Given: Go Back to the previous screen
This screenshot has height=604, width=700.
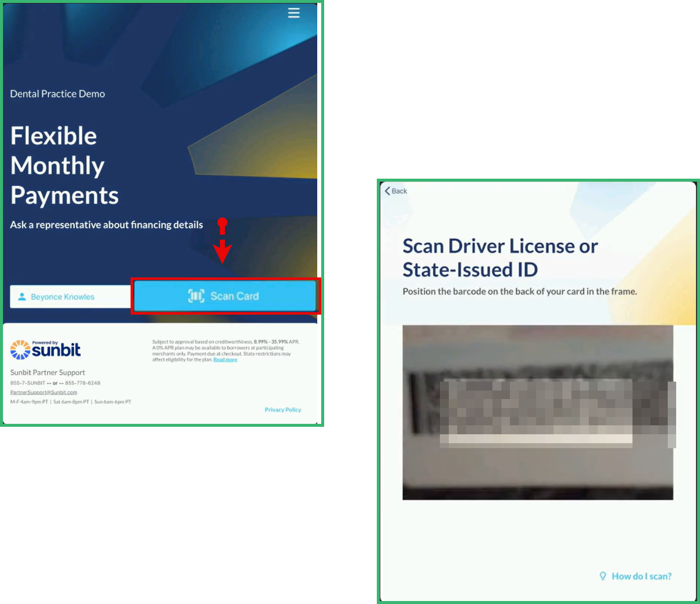Looking at the screenshot, I should [395, 191].
